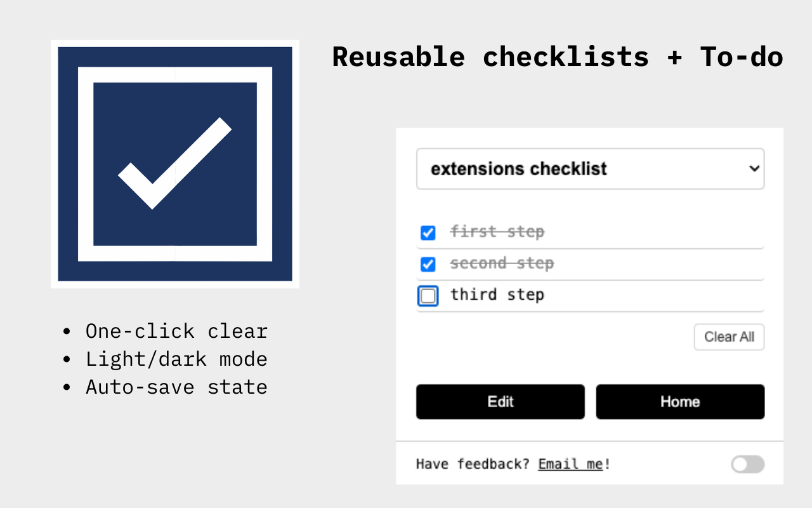The height and width of the screenshot is (508, 812).
Task: Click the Edit button
Action: pos(500,401)
